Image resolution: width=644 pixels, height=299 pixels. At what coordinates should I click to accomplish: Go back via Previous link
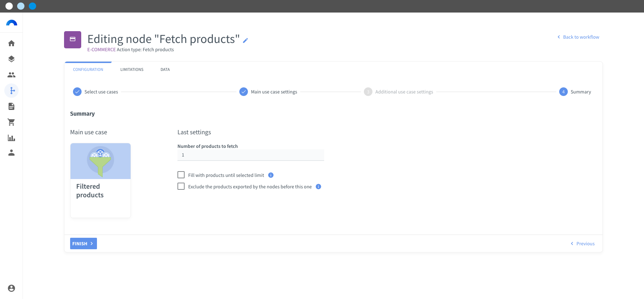point(582,243)
